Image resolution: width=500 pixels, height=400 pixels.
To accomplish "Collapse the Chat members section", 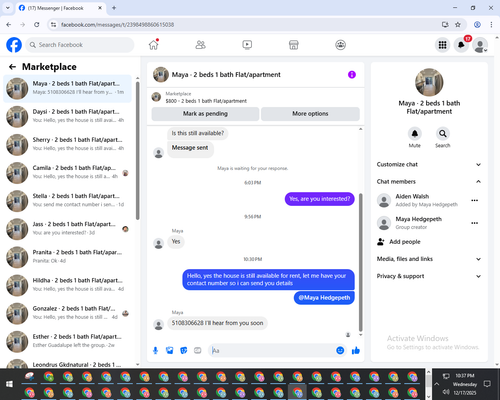I will pyautogui.click(x=429, y=182).
